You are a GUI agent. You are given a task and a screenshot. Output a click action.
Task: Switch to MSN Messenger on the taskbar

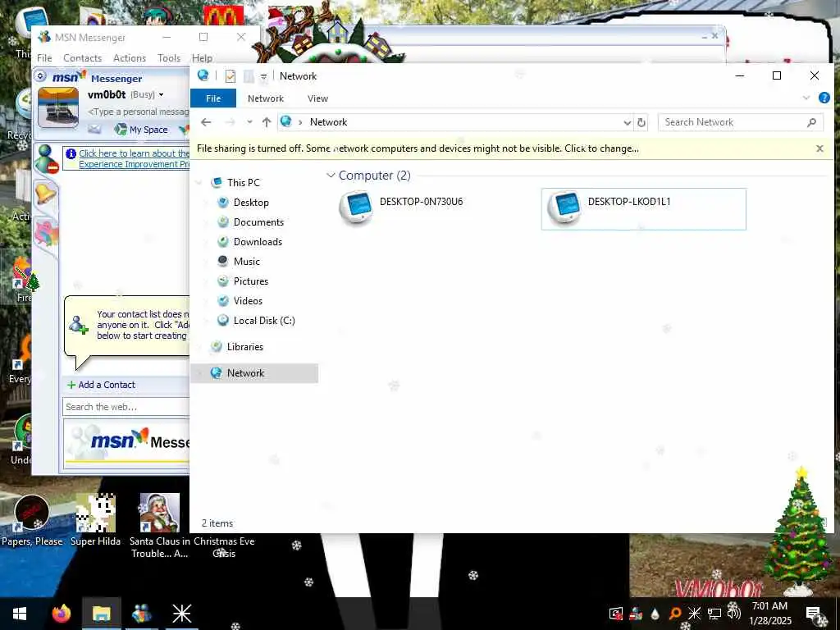(141, 614)
